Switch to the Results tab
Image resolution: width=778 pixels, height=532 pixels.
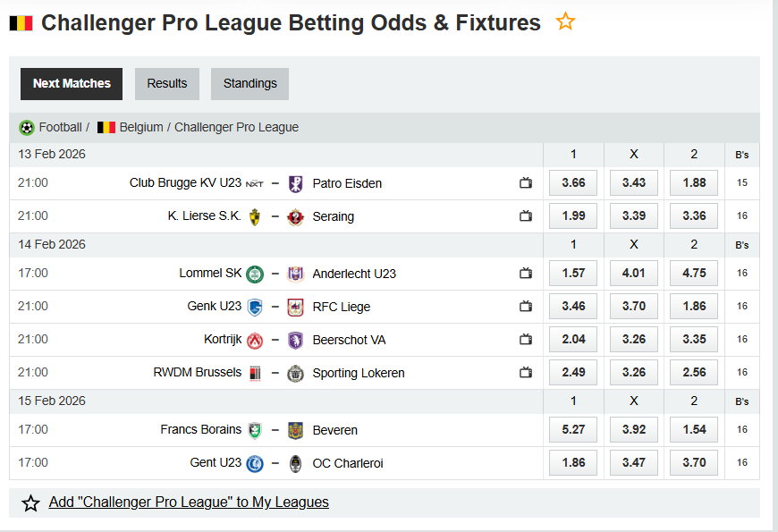[166, 83]
